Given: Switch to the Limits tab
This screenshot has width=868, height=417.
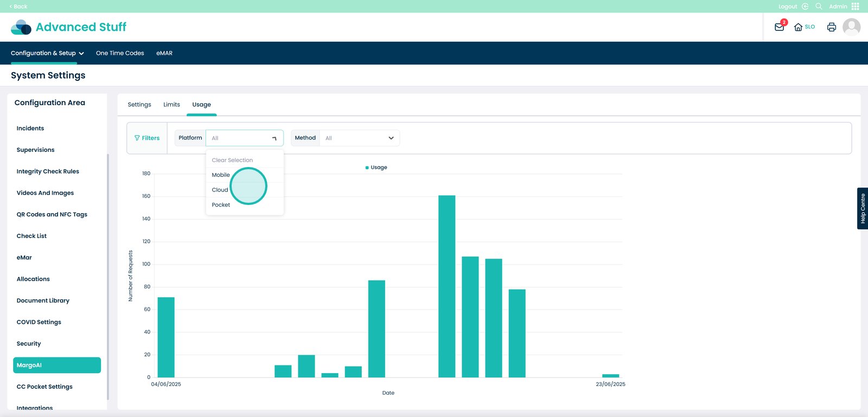Looking at the screenshot, I should (x=171, y=105).
